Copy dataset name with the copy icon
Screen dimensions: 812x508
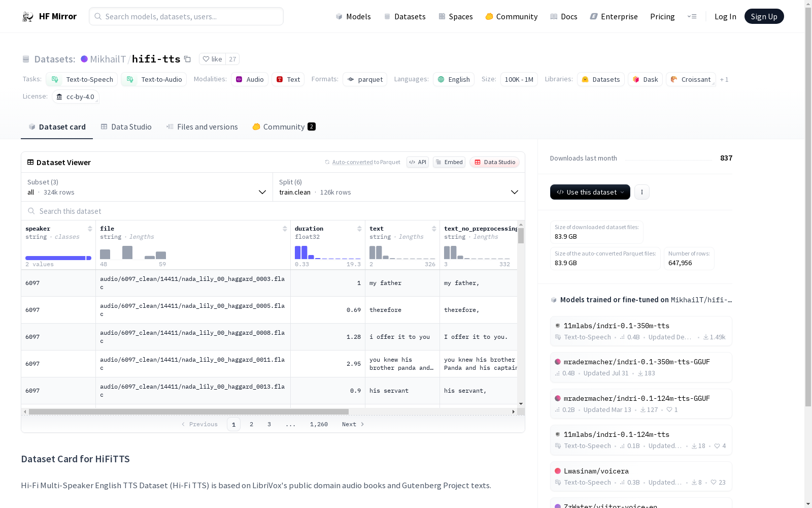click(187, 59)
